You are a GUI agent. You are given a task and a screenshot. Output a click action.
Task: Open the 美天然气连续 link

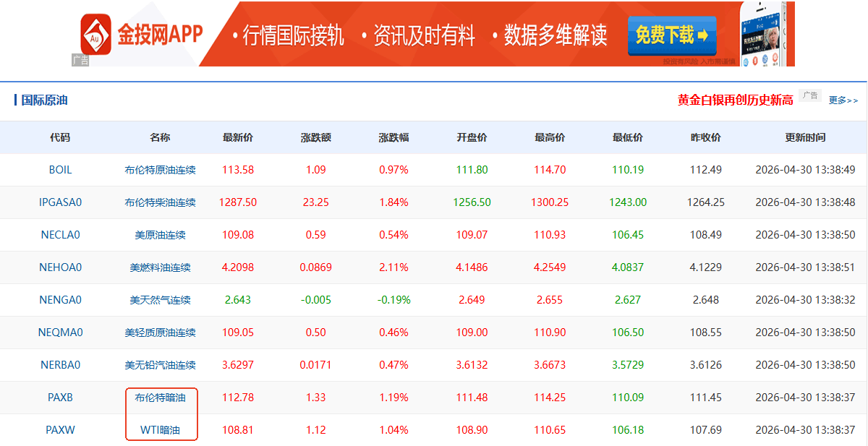(160, 300)
